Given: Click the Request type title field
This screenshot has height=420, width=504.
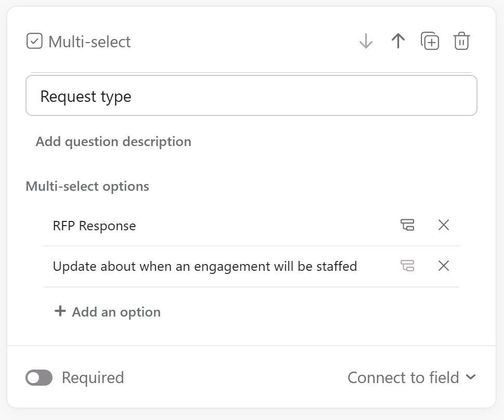Looking at the screenshot, I should click(251, 96).
